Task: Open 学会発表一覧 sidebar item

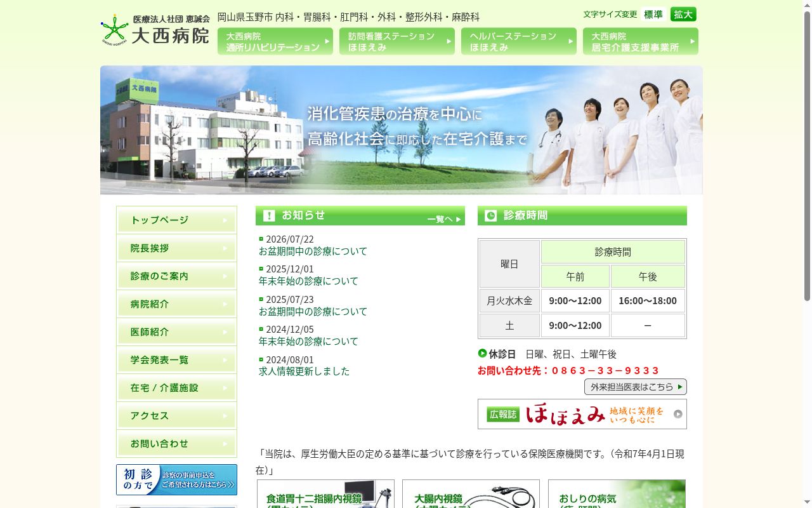Action: point(176,360)
